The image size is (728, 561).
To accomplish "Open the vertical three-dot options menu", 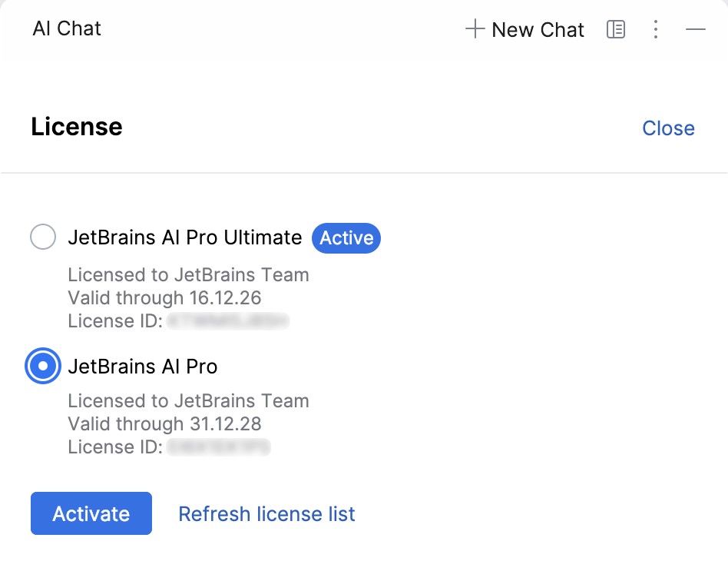I will point(656,29).
